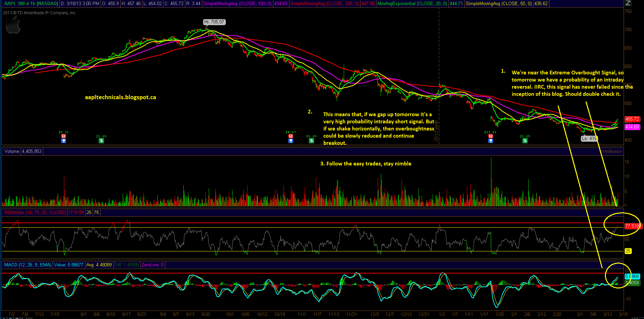This screenshot has width=644, height=319.
Task: Click the red 455.72 price axis bubble
Action: coord(632,119)
